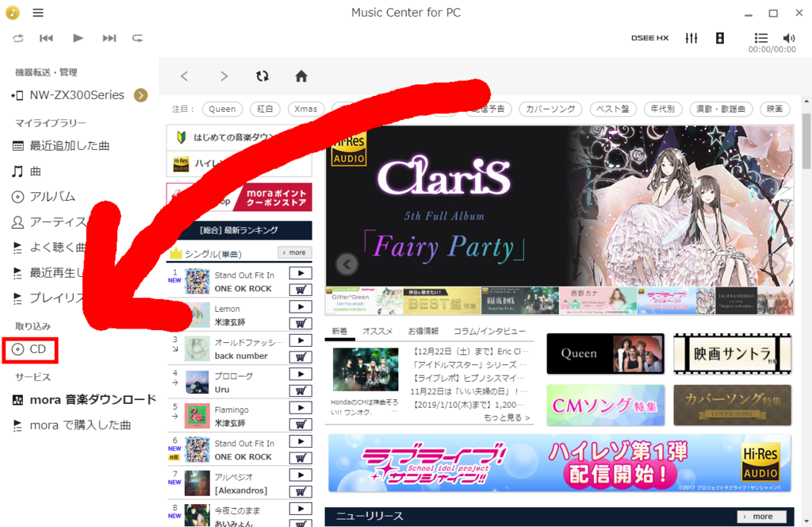
Task: Show the play queue list
Action: [x=760, y=38]
